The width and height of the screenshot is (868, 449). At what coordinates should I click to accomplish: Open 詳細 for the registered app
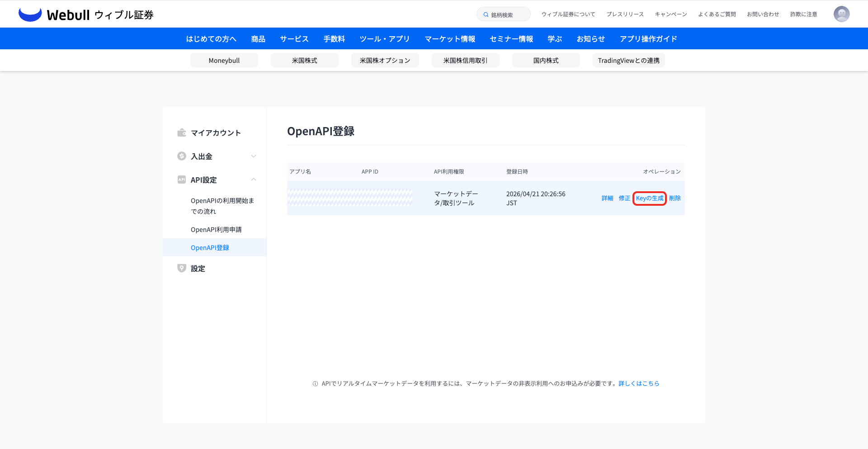pos(607,198)
